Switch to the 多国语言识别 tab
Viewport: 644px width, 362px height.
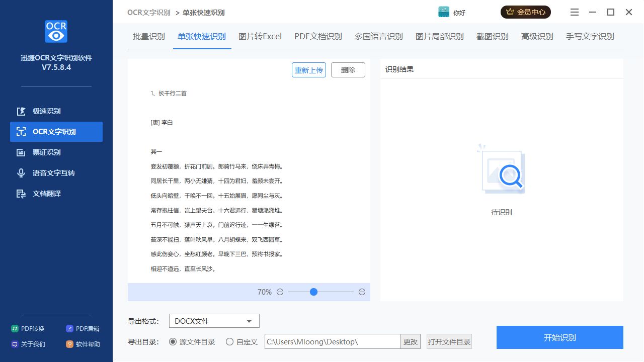coord(379,36)
